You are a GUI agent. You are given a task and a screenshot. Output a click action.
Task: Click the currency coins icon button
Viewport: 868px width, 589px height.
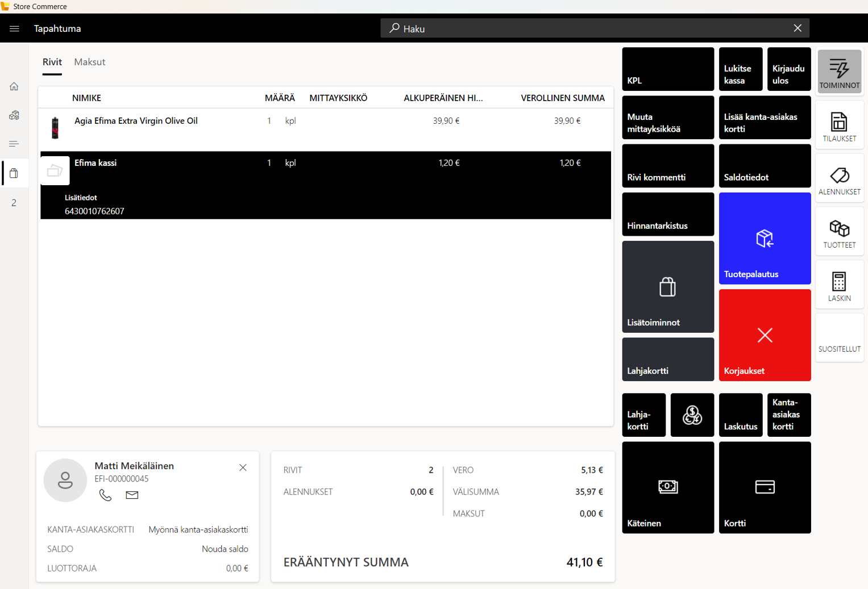(692, 415)
